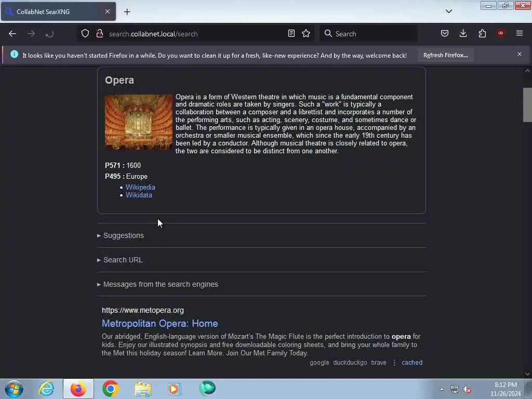
Task: Open Metropolitan Opera: Home result
Action: pyautogui.click(x=160, y=323)
